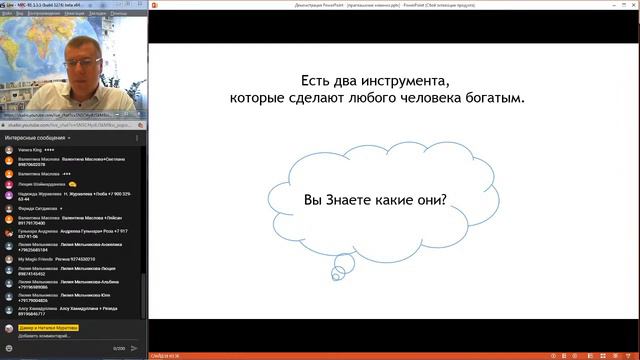The height and width of the screenshot is (360, 640).
Task: Open the Закладки menu
Action: point(97,13)
